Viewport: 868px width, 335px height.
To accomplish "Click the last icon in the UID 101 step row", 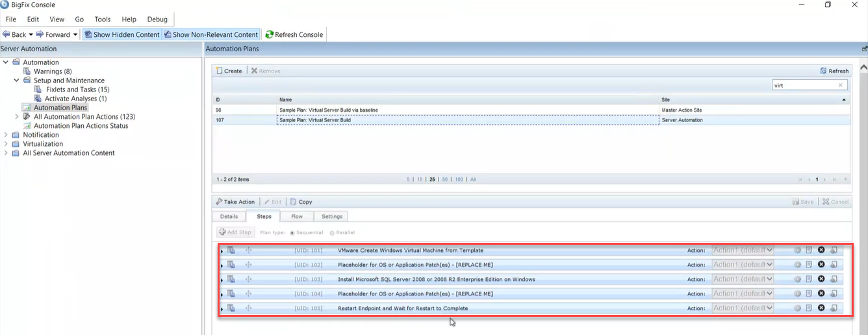I will click(834, 250).
